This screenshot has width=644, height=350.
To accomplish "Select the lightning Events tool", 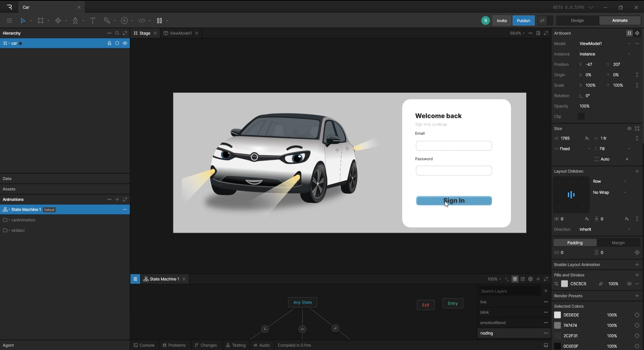I will (124, 20).
